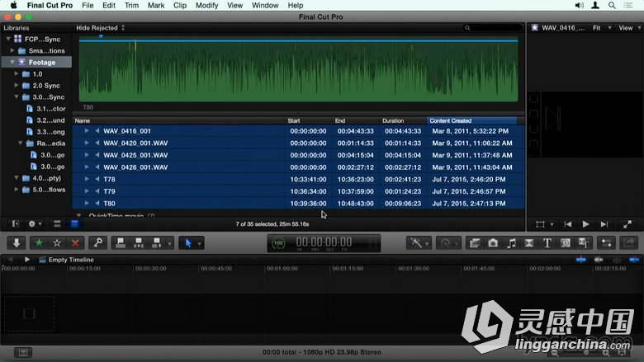The width and height of the screenshot is (644, 362).
Task: Mark selection as Favorite with green star
Action: coord(39,243)
